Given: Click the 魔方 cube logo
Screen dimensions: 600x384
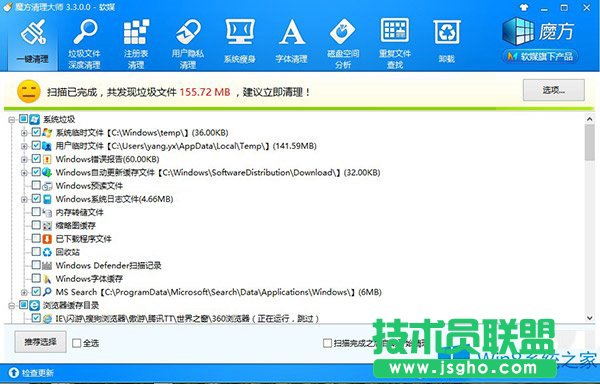Looking at the screenshot, I should click(x=518, y=31).
